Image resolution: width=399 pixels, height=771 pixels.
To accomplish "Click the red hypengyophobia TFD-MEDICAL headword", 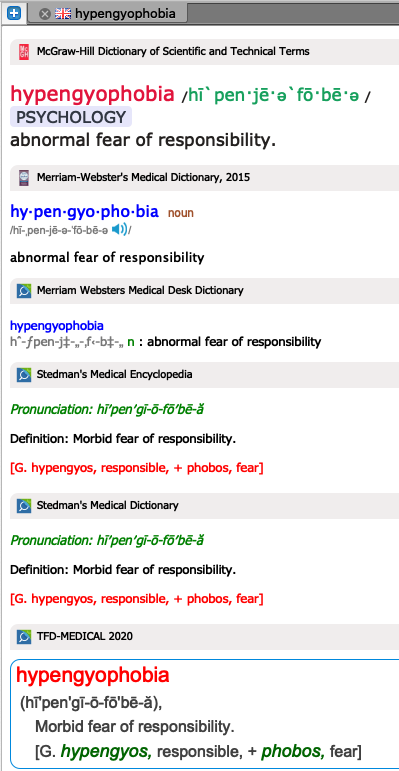I will point(92,676).
